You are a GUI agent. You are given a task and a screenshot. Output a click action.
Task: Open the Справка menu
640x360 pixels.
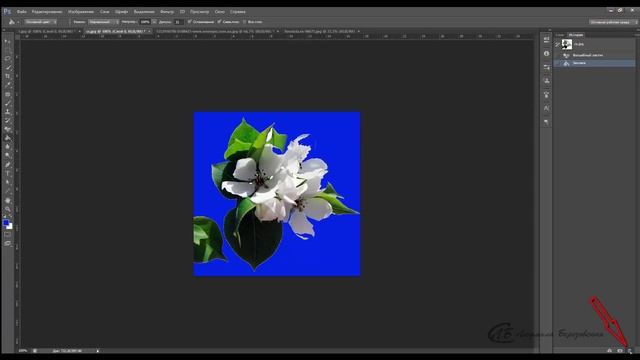pyautogui.click(x=238, y=12)
